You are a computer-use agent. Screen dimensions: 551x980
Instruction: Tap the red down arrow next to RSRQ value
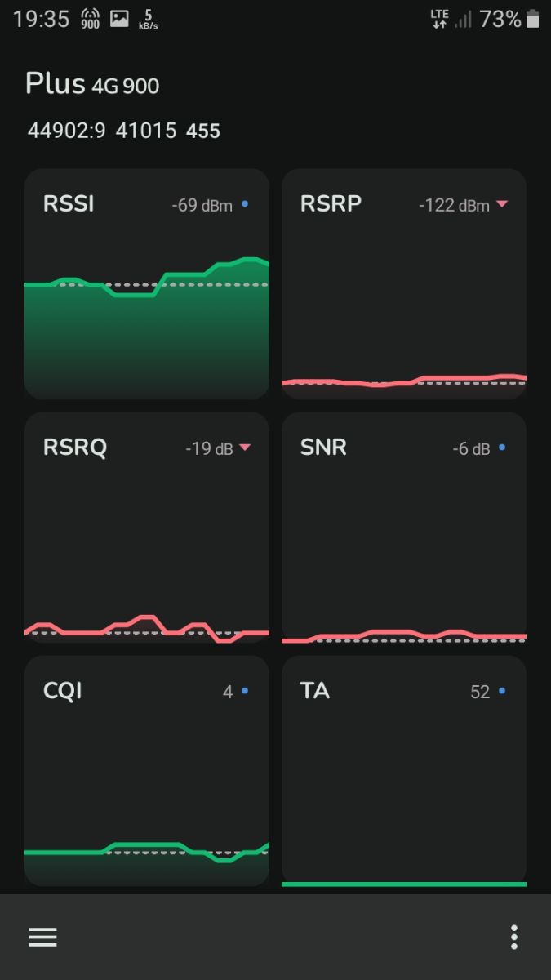click(244, 448)
